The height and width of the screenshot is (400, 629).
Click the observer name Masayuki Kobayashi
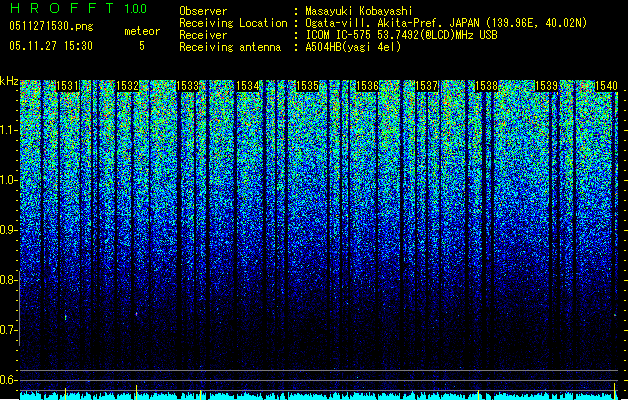click(x=359, y=11)
